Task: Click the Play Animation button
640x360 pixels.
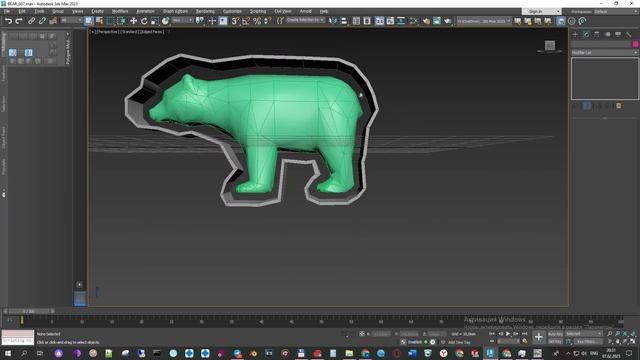Action: (508, 334)
